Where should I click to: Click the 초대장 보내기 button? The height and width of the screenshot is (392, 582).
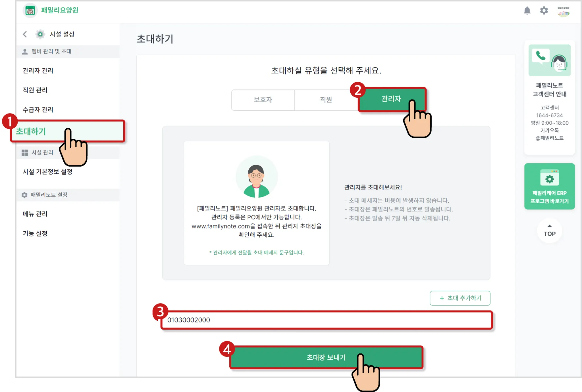click(x=326, y=357)
